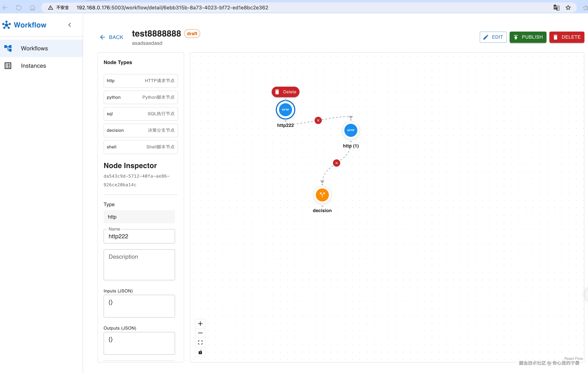Select the http (1) node circle

click(351, 130)
